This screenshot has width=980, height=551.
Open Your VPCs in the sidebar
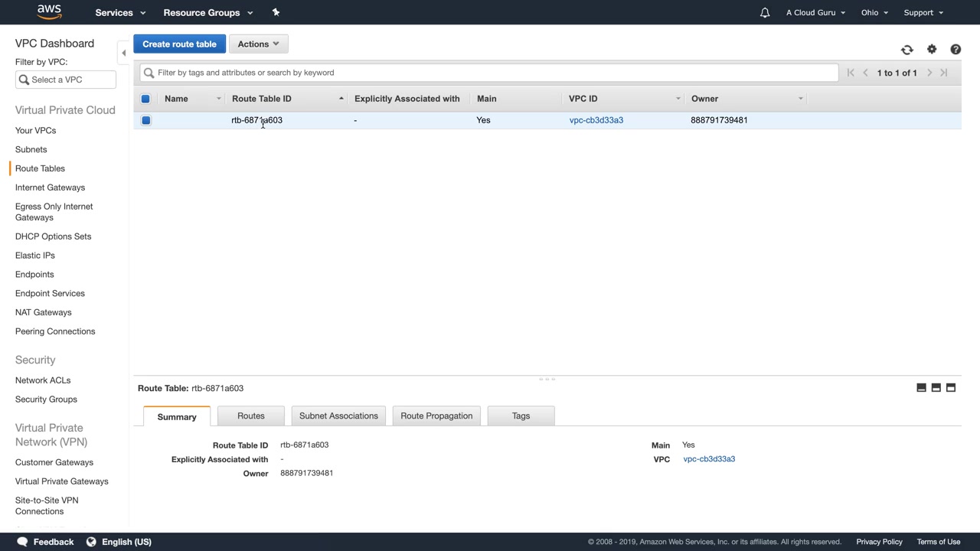(35, 131)
